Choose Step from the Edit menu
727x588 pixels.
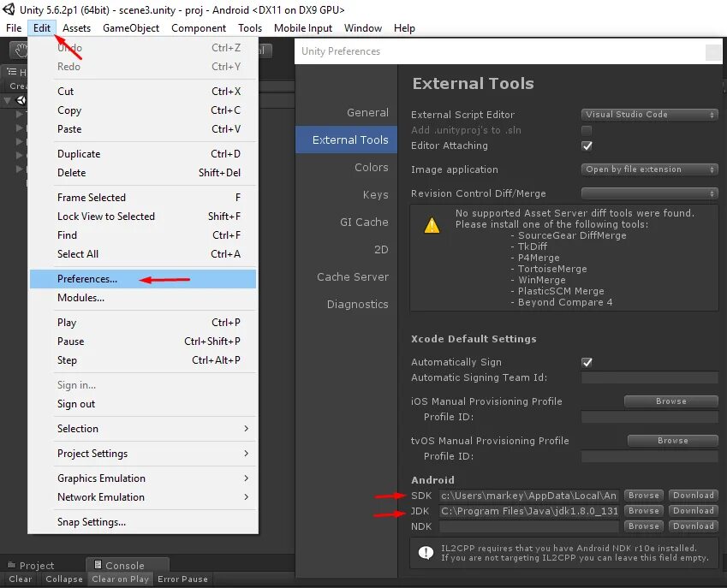[x=143, y=360]
